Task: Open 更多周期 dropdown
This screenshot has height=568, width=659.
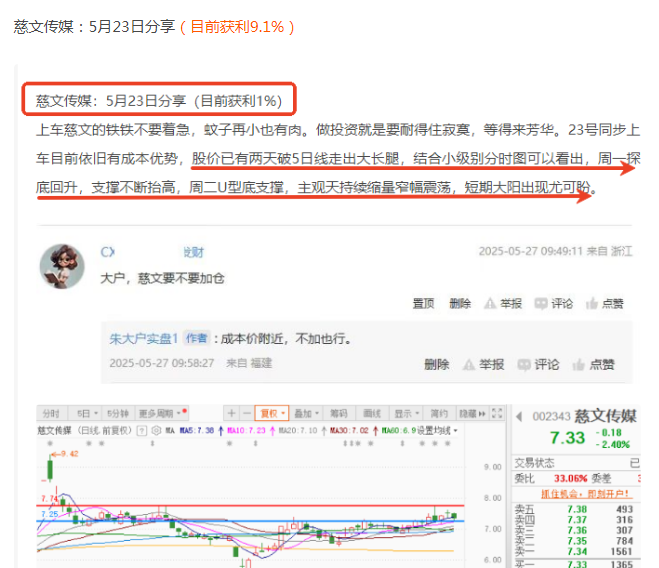Action: click(x=161, y=414)
